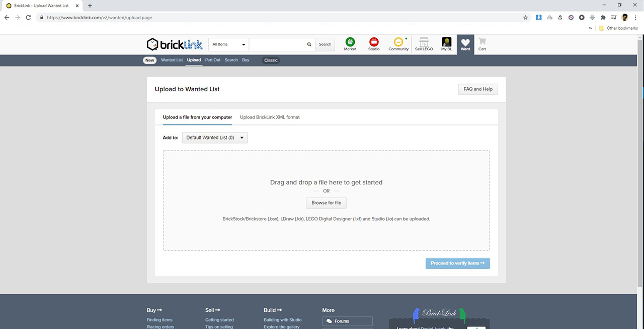Click the blue download arrow extension icon

[539, 17]
